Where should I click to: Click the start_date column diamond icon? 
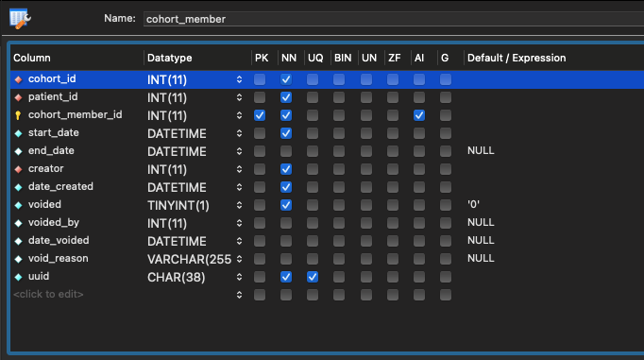[x=19, y=133]
